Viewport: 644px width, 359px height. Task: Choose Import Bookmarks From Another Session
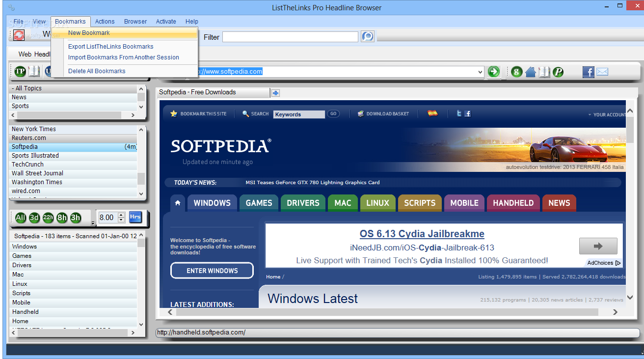click(x=125, y=57)
